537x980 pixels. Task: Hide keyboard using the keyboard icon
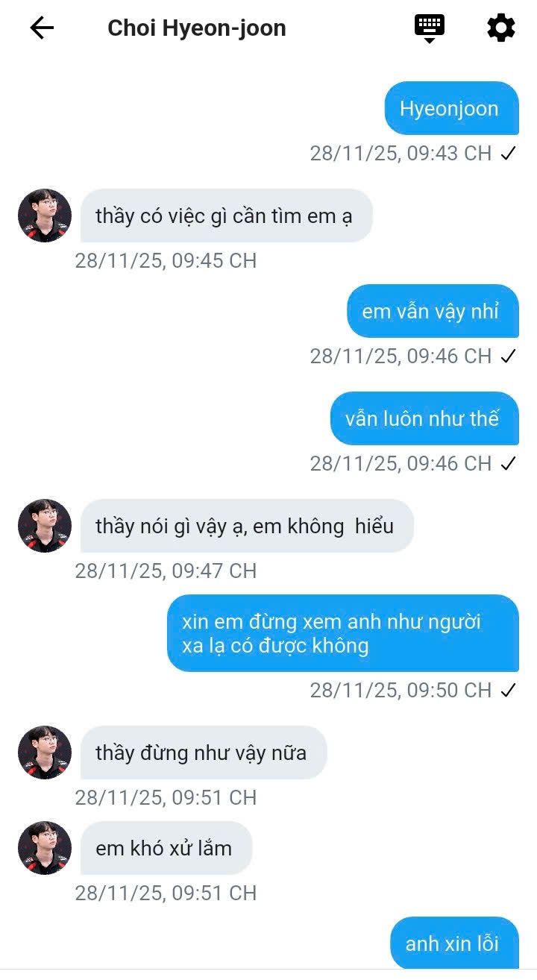(x=430, y=28)
